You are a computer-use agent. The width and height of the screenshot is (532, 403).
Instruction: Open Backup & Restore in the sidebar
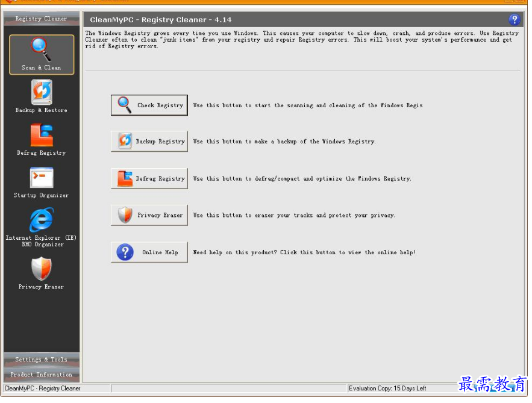click(42, 96)
